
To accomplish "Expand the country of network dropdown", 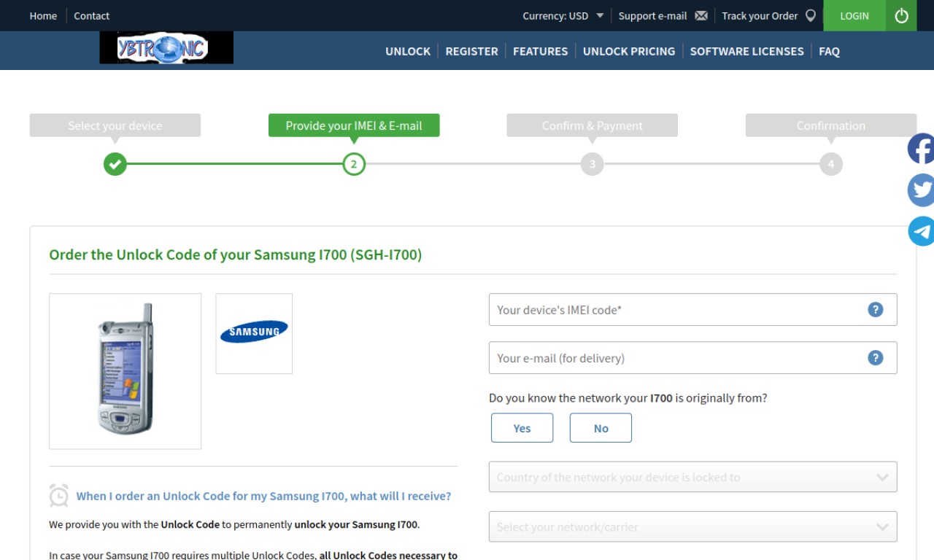I will click(692, 477).
